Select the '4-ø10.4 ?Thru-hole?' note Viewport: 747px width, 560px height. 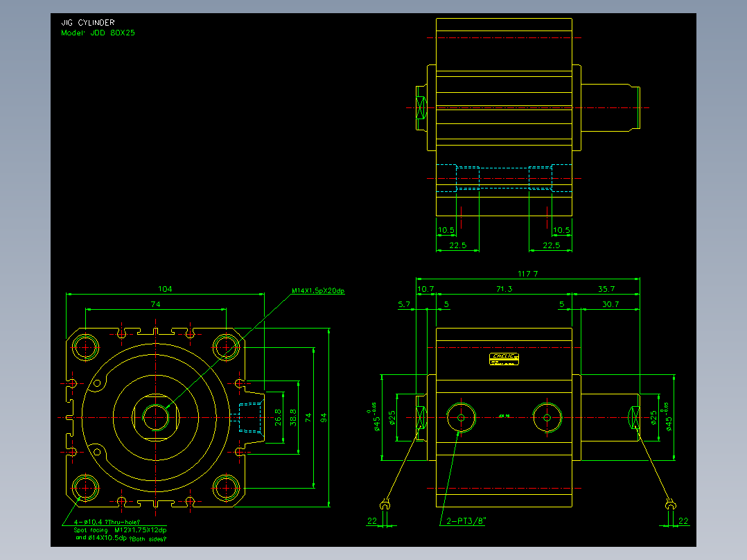coord(107,522)
